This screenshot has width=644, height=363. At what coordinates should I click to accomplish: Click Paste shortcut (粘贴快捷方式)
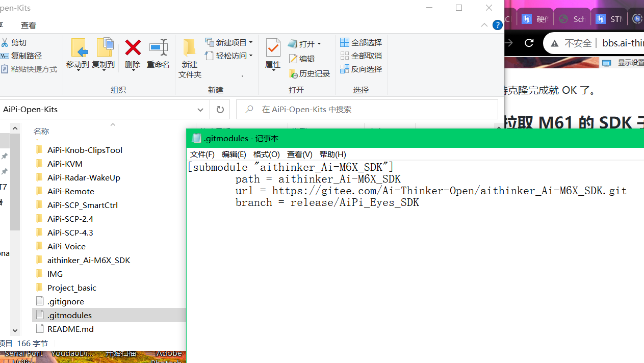(29, 69)
